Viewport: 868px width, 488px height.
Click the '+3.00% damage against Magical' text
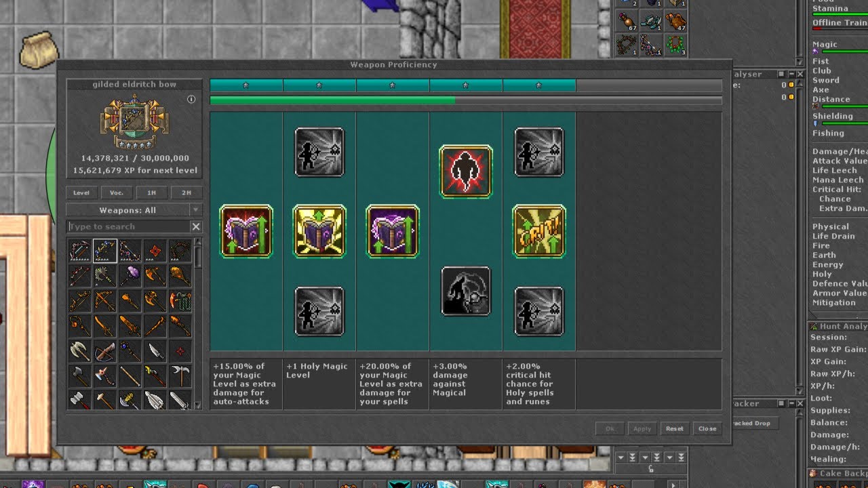(x=450, y=380)
